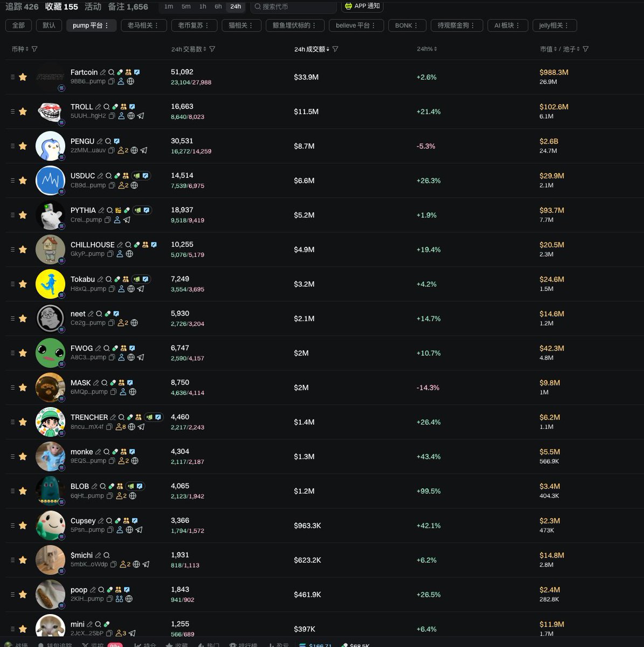Screen dimensions: 644x647
Task: Open the mini Telegram icon
Action: tap(132, 634)
